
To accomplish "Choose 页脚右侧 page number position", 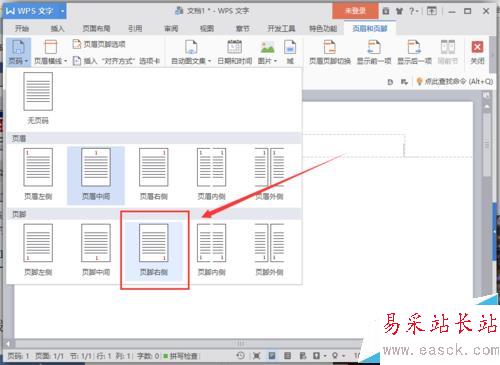I will point(154,250).
